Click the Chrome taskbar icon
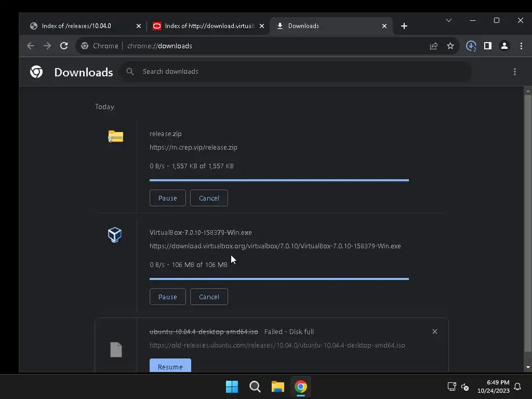Image resolution: width=532 pixels, height=399 pixels. 301,387
